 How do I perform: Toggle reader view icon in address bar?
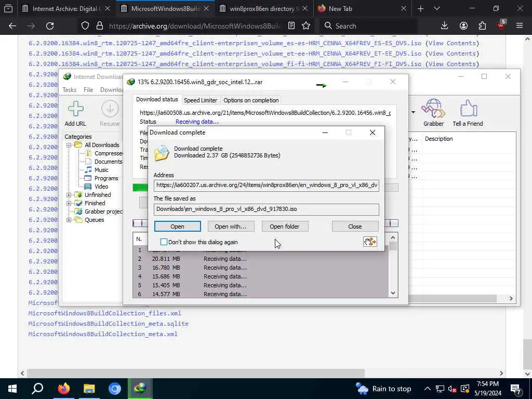291,26
